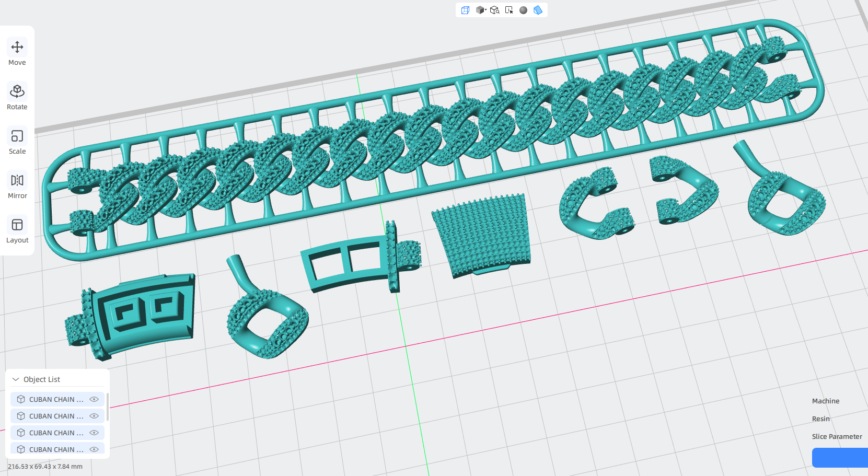Screen dimensions: 868x476
Task: Select the third CUBAN CHAIN object row
Action: click(x=57, y=433)
